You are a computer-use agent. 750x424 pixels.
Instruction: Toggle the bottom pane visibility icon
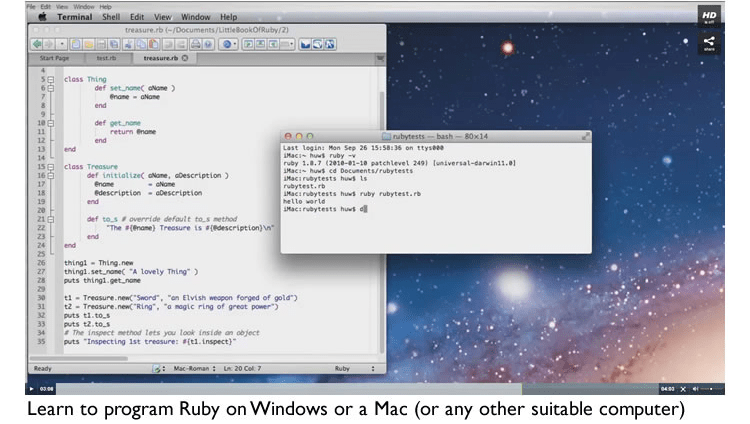click(261, 45)
